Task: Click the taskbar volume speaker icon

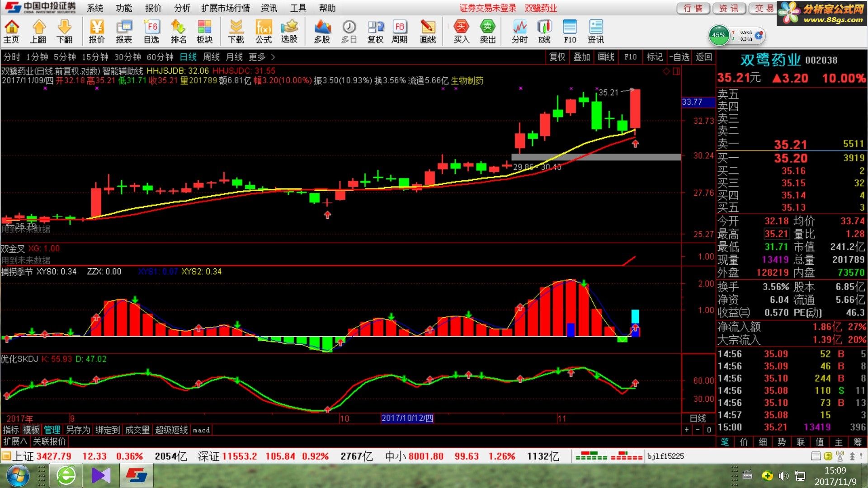Action: [x=783, y=476]
